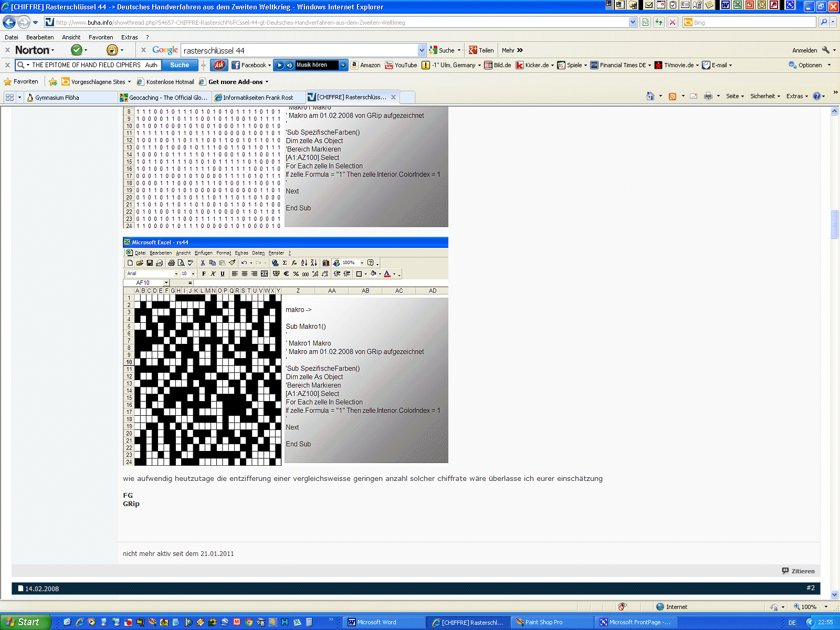Open the Bearbeiten menu
Image resolution: width=840 pixels, height=630 pixels.
tap(40, 37)
